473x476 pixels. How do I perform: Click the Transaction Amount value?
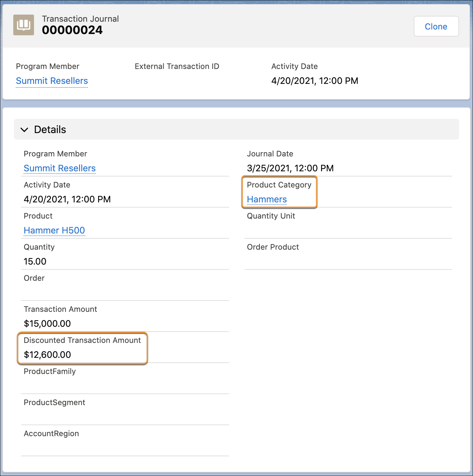pyautogui.click(x=47, y=323)
